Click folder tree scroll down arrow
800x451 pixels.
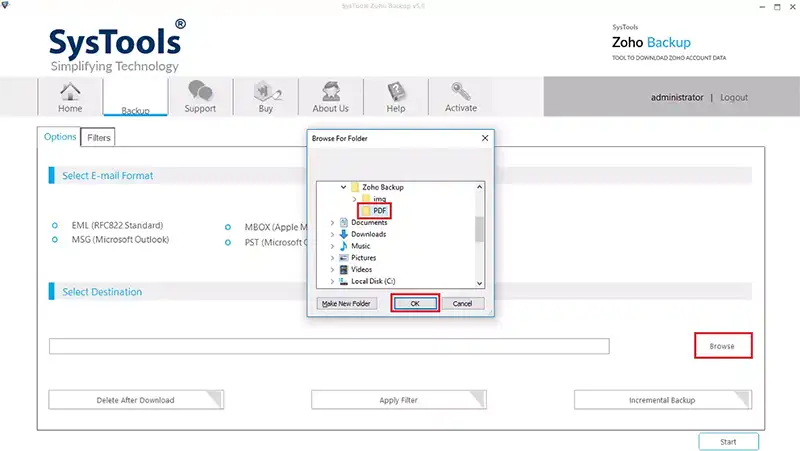tap(480, 283)
